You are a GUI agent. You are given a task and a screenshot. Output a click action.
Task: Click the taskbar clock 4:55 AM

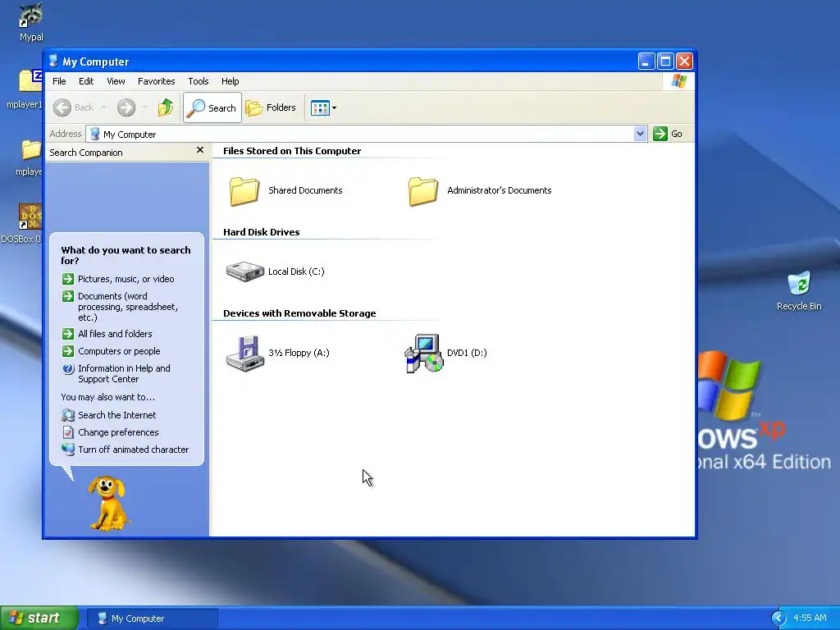pyautogui.click(x=810, y=619)
